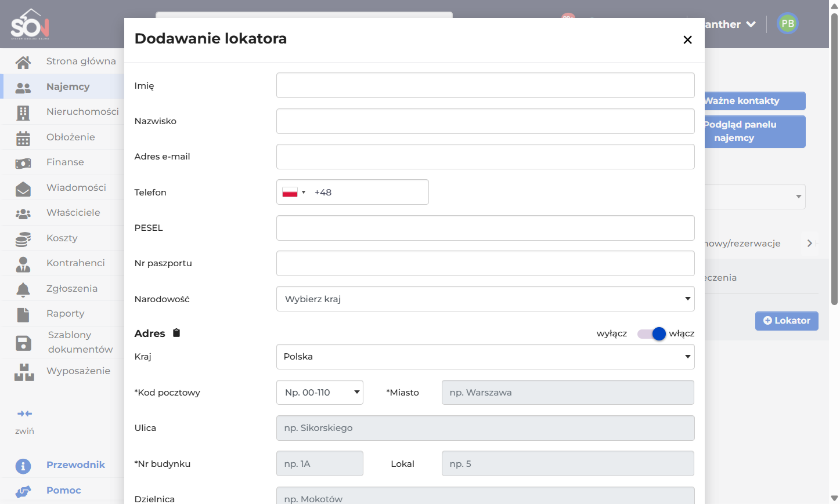Click the PB user avatar
Screen dimensions: 840x504
click(x=788, y=24)
